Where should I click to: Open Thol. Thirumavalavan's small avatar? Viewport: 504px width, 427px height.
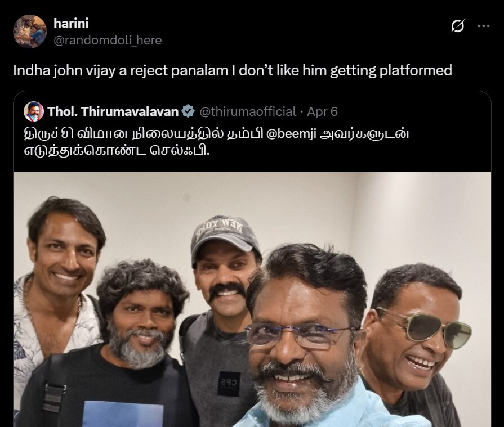[x=34, y=111]
